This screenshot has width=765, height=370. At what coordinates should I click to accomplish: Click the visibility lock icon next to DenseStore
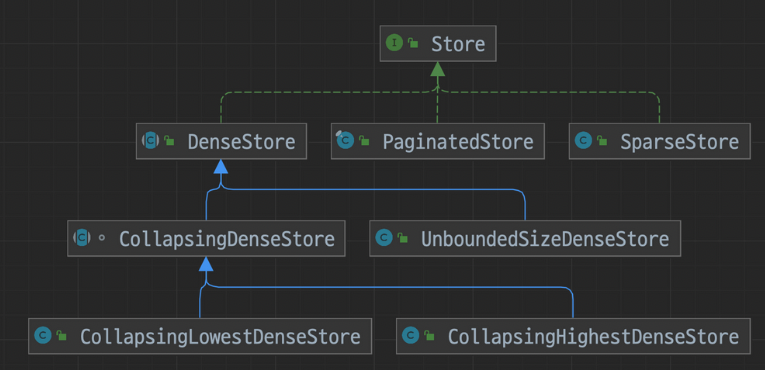click(x=169, y=141)
